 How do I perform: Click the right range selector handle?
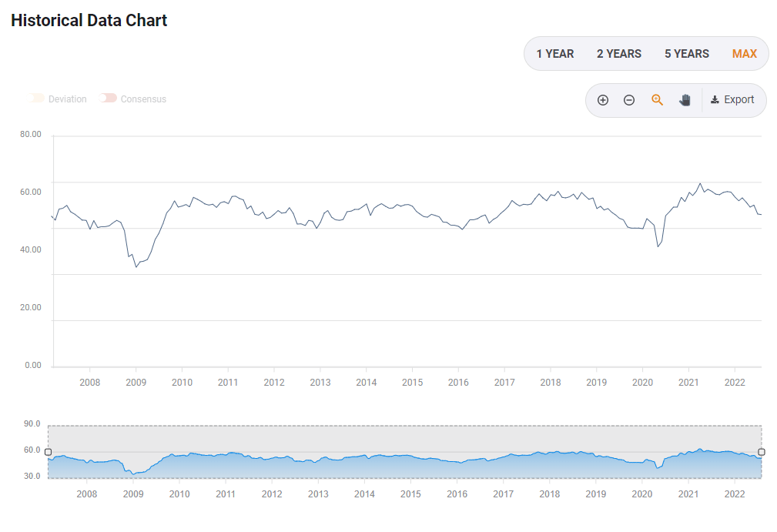[762, 452]
